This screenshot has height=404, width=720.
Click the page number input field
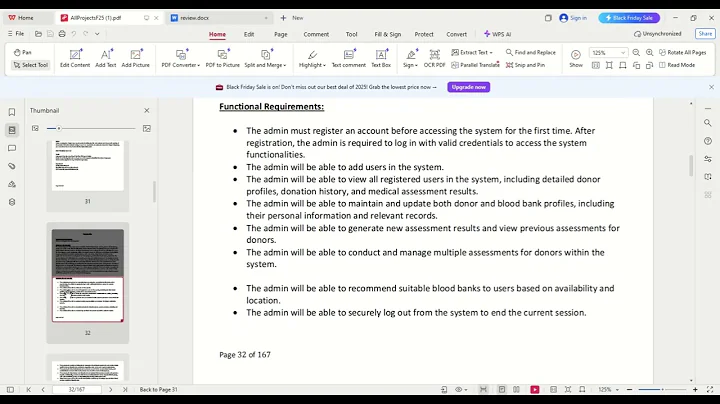point(77,389)
